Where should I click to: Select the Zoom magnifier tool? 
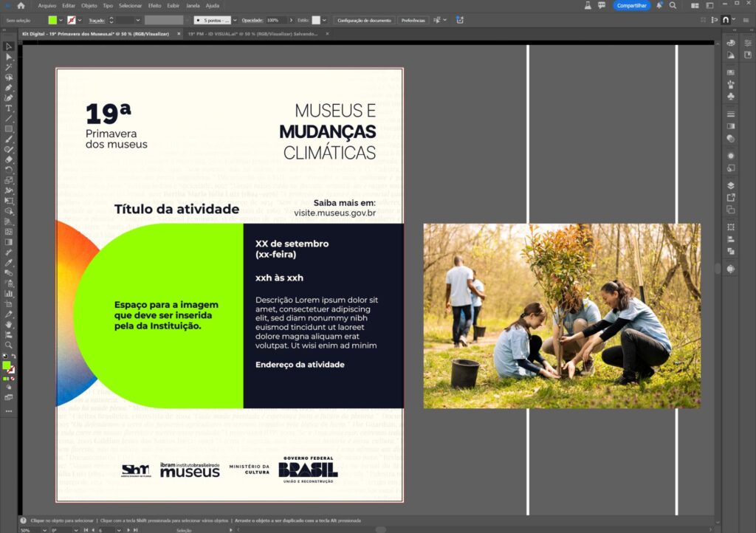click(x=9, y=345)
